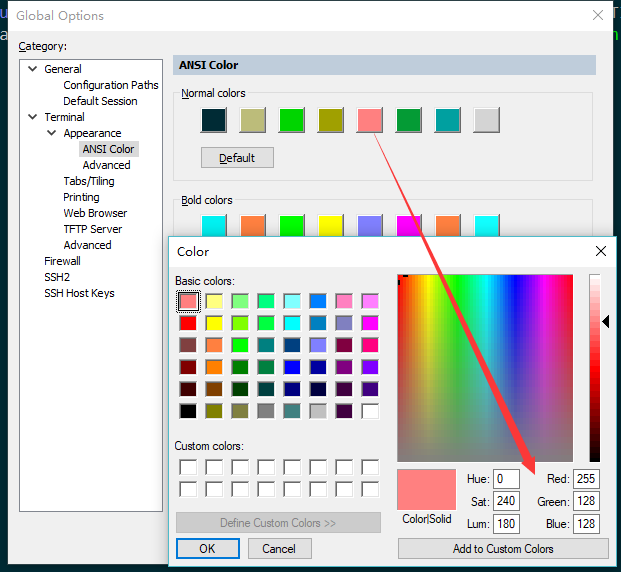Click the Blue value field
Image resolution: width=621 pixels, height=572 pixels.
click(586, 524)
